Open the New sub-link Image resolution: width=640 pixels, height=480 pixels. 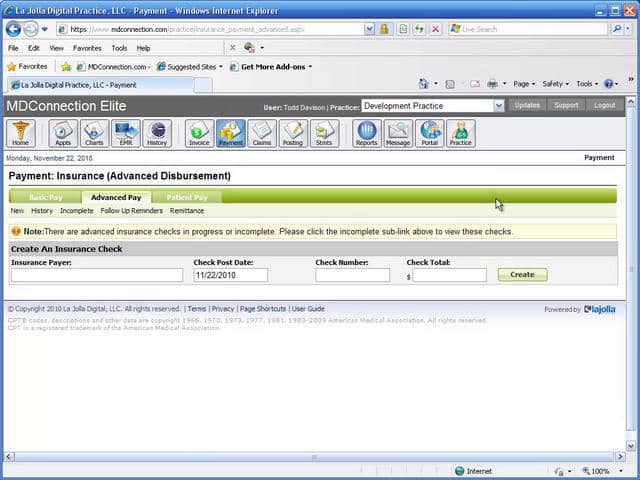coord(17,211)
